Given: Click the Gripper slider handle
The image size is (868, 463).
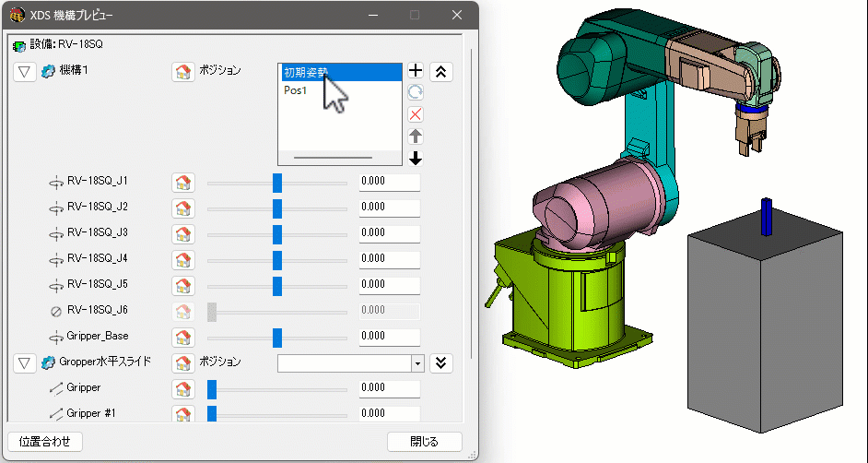Looking at the screenshot, I should (x=212, y=388).
